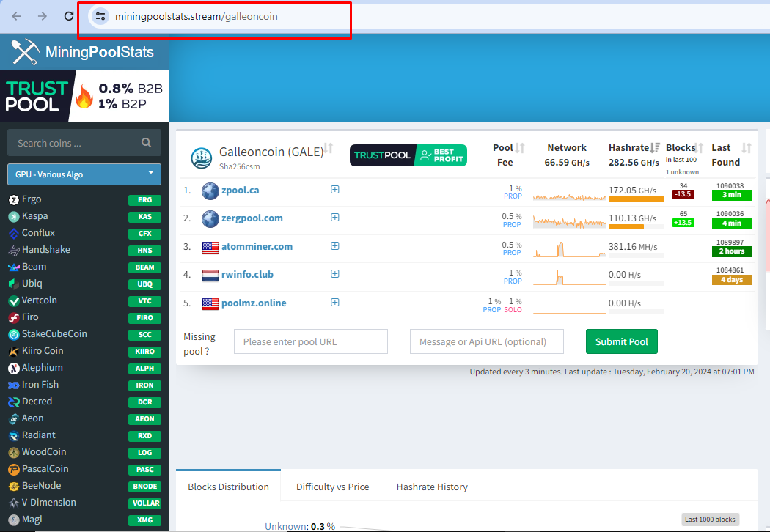
Task: Select Magi in the coin list
Action: coord(32,520)
